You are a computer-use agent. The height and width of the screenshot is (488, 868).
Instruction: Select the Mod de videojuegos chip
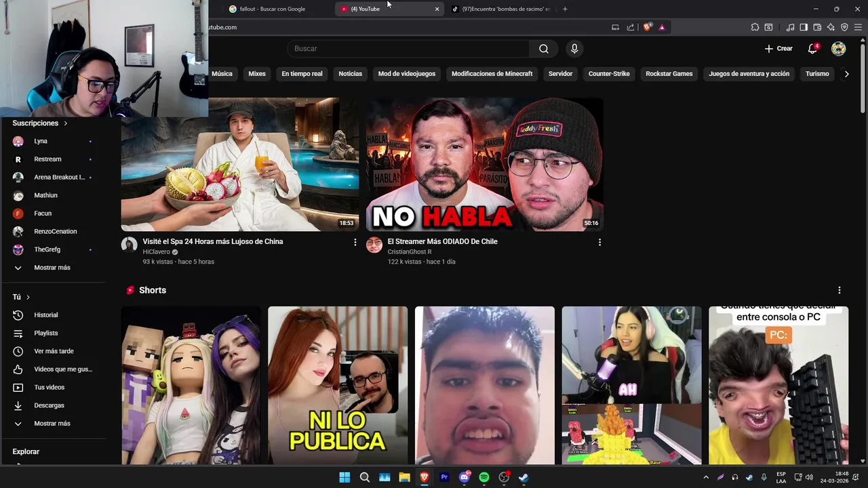click(x=407, y=74)
